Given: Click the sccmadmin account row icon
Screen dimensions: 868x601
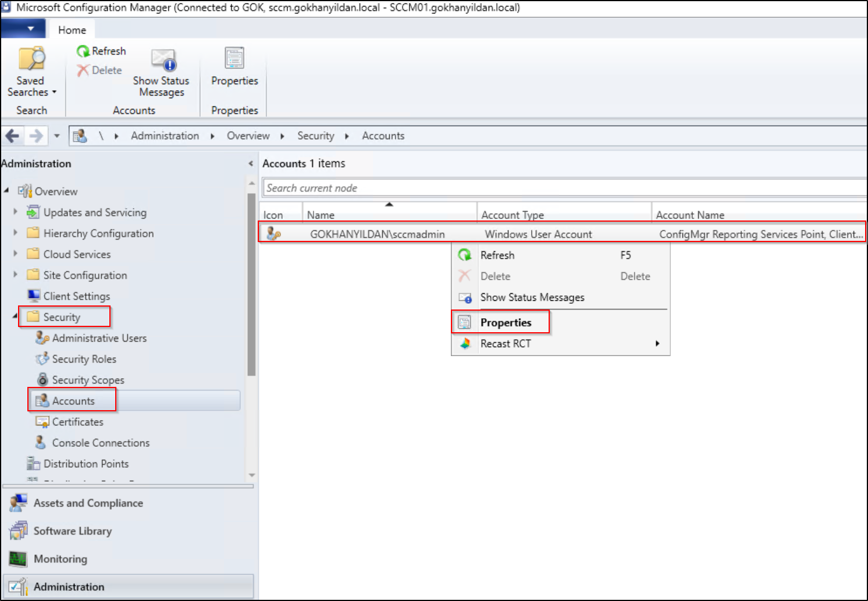Looking at the screenshot, I should tap(273, 234).
